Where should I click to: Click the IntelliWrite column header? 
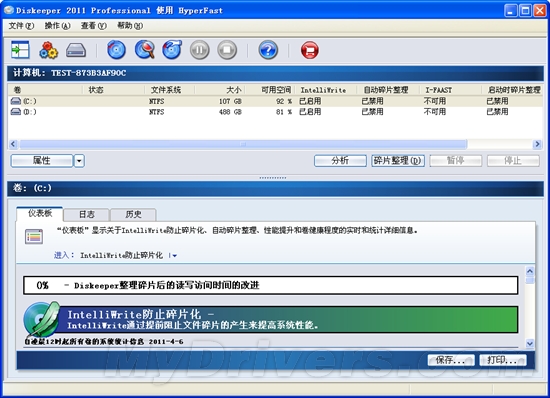pos(326,90)
